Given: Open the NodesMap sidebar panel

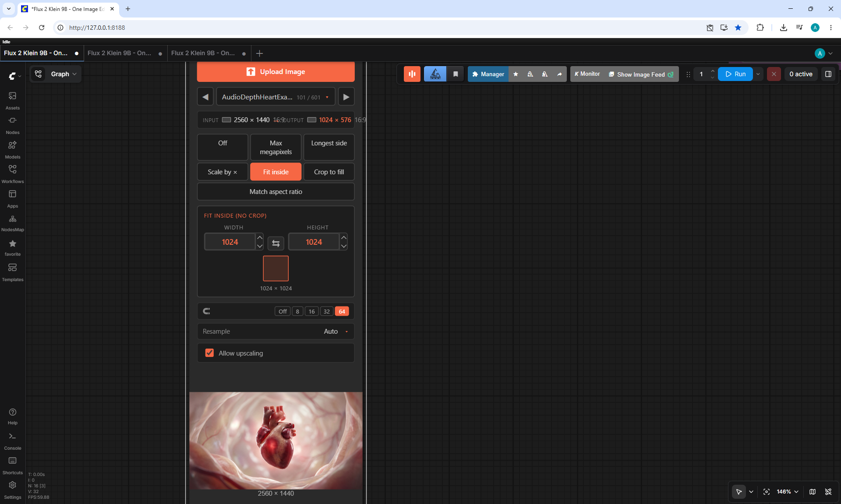Looking at the screenshot, I should pos(13,223).
